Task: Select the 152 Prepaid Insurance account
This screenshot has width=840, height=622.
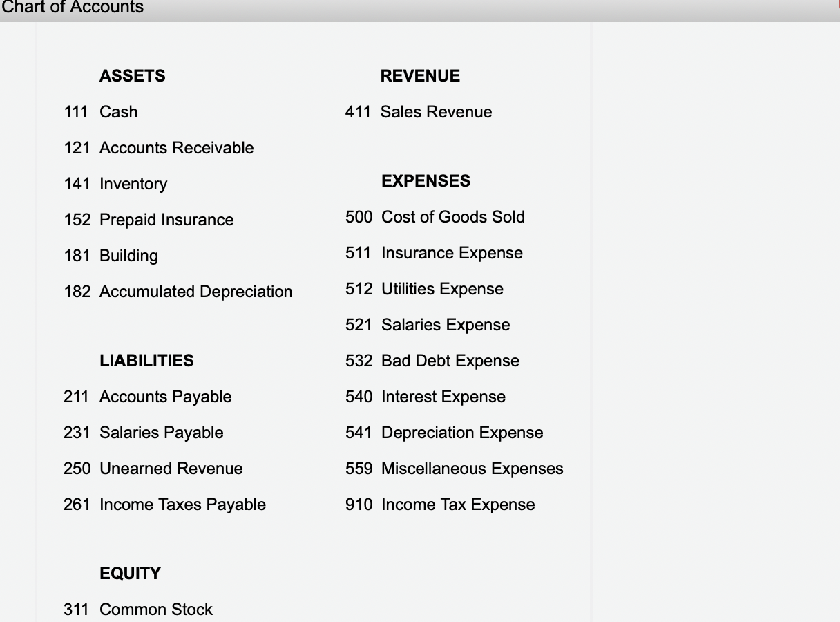Action: 149,220
